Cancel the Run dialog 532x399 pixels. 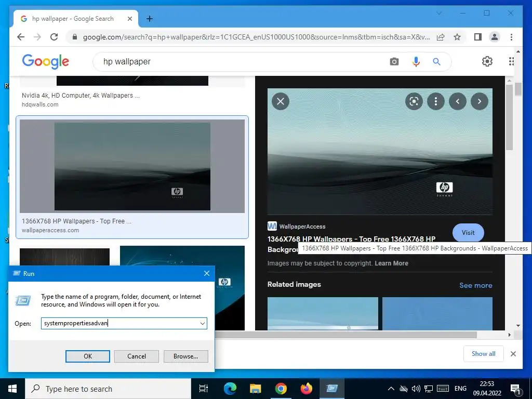point(137,356)
